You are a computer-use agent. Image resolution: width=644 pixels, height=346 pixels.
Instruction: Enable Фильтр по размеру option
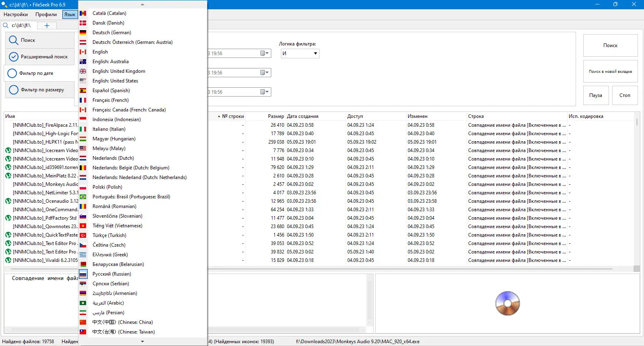tap(40, 90)
